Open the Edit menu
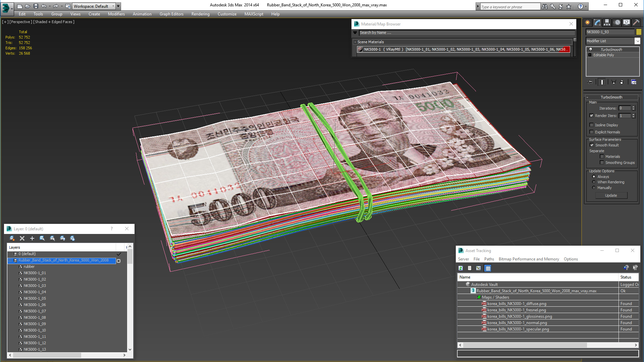Image resolution: width=644 pixels, height=362 pixels. click(x=22, y=14)
